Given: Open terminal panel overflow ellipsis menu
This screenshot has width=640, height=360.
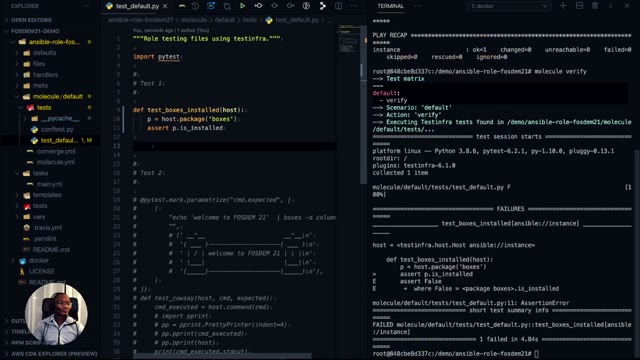Looking at the screenshot, I should pyautogui.click(x=418, y=6).
